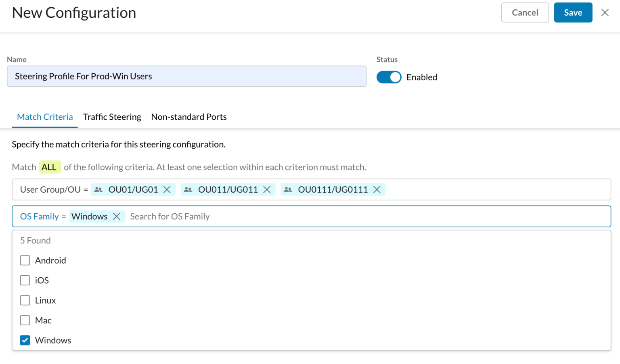Click the user group icon on OU0111/UG0111 chip
620x364 pixels.
[x=288, y=189]
